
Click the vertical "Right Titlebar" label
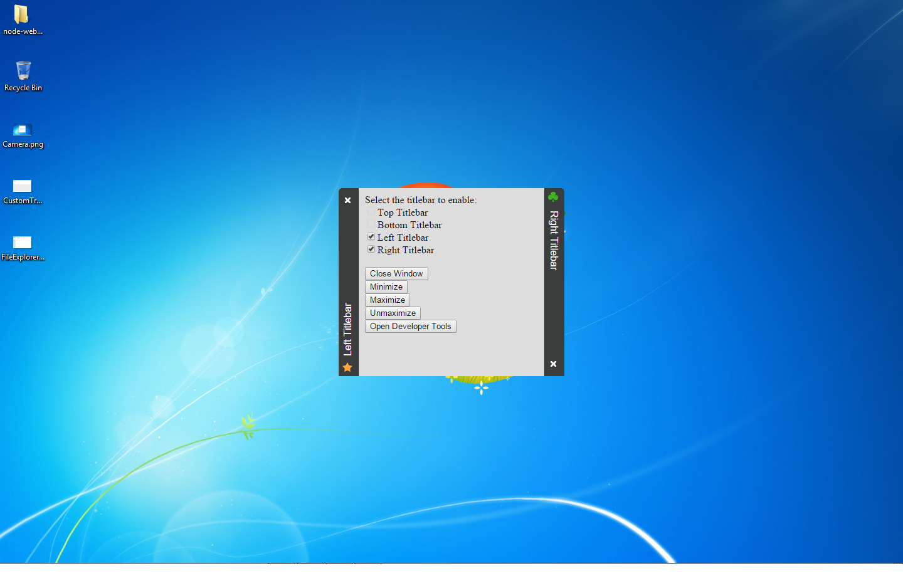(x=554, y=240)
